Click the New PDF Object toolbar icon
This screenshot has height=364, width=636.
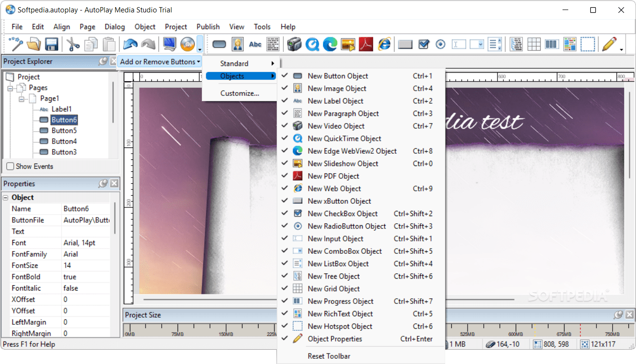(365, 44)
